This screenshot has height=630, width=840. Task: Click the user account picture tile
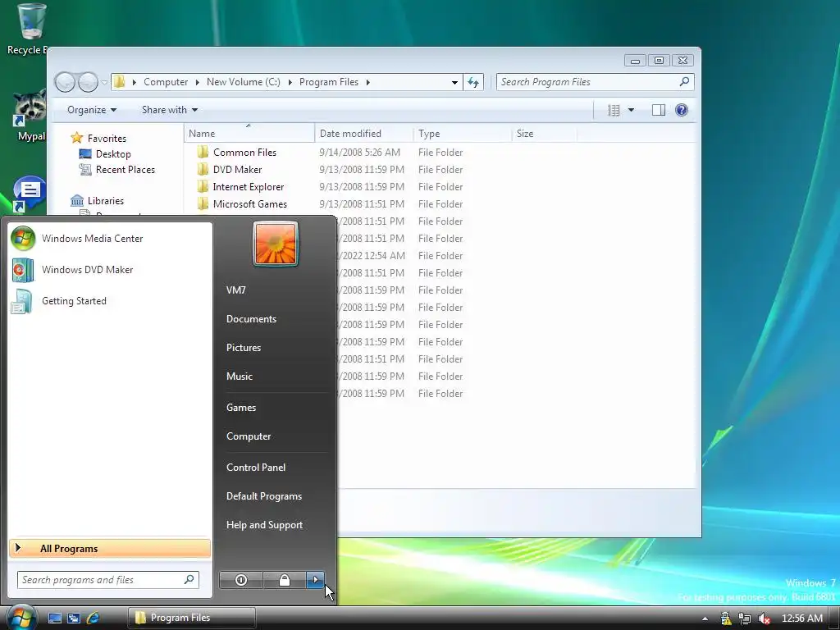pos(276,244)
